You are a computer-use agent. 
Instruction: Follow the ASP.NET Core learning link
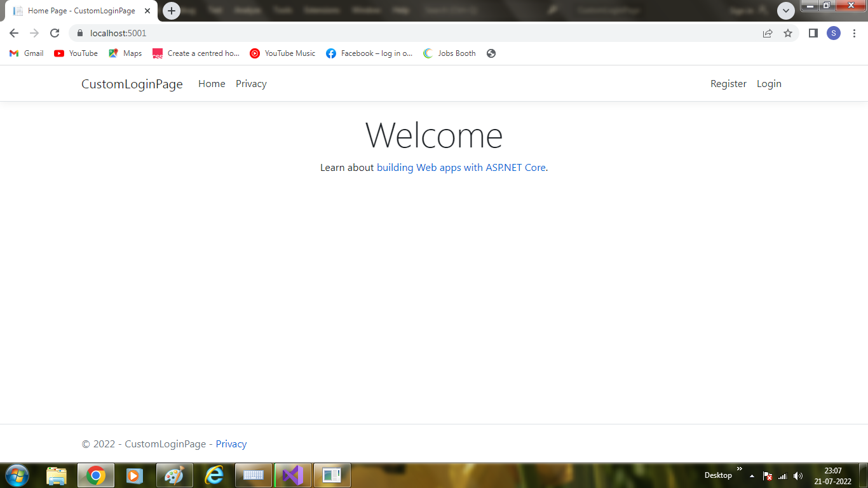pyautogui.click(x=461, y=167)
